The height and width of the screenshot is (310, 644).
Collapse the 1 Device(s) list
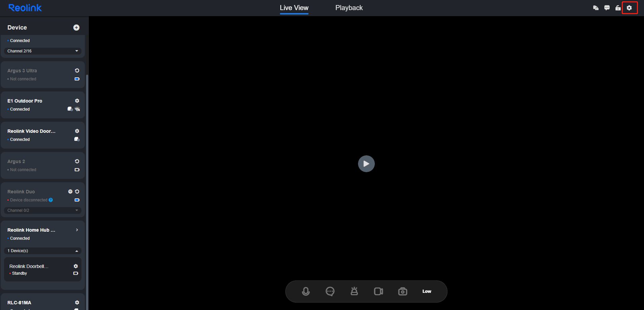(x=43, y=251)
